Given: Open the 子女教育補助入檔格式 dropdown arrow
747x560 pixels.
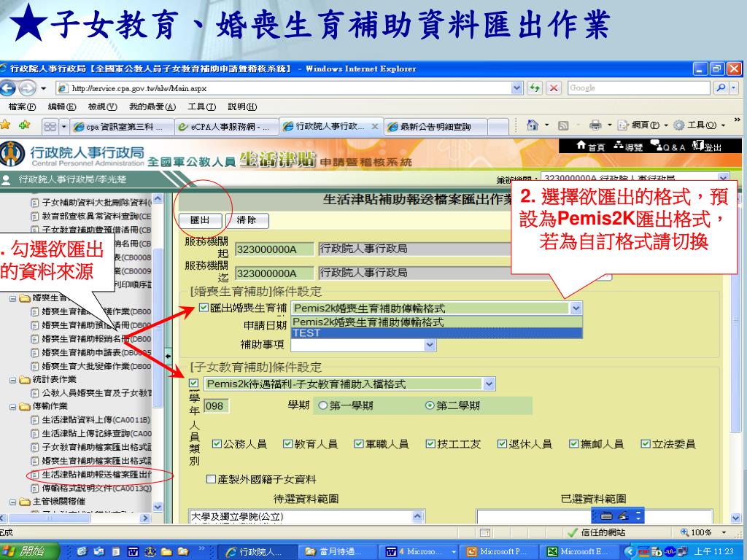Looking at the screenshot, I should (489, 384).
